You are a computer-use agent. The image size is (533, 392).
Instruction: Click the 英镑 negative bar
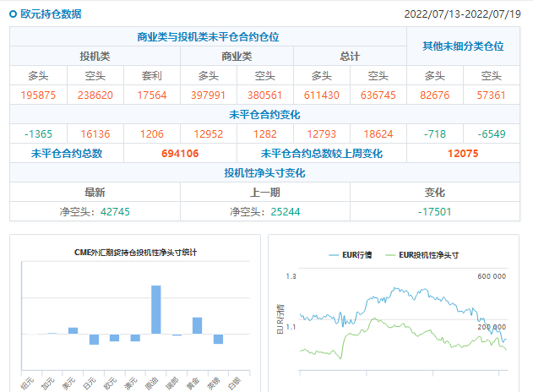click(x=218, y=339)
